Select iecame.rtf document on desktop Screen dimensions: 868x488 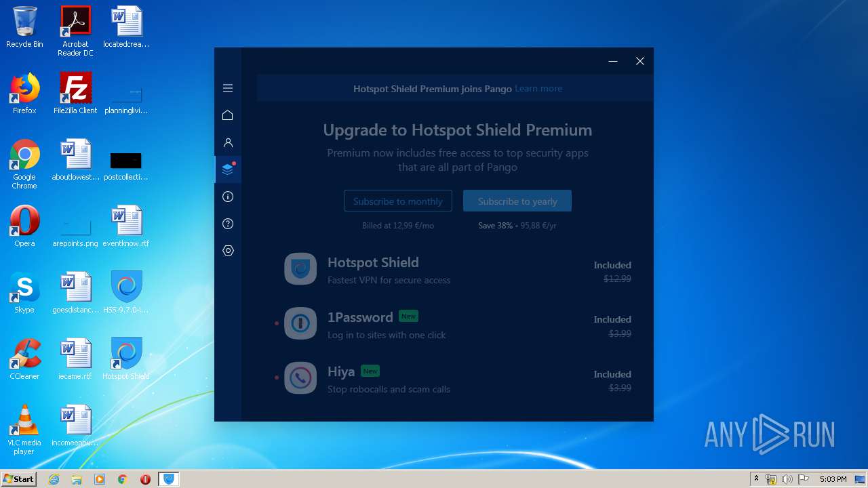tap(75, 359)
